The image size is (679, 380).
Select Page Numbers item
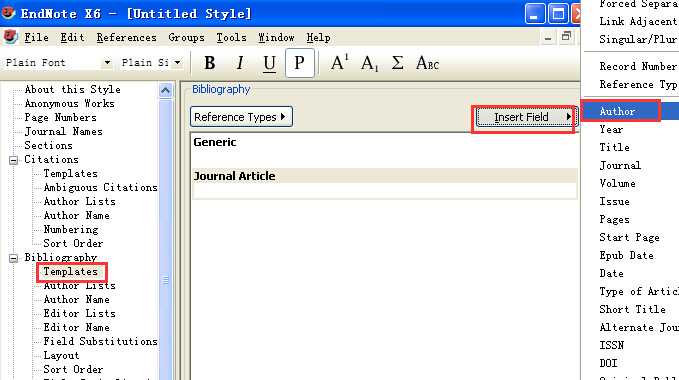click(60, 118)
